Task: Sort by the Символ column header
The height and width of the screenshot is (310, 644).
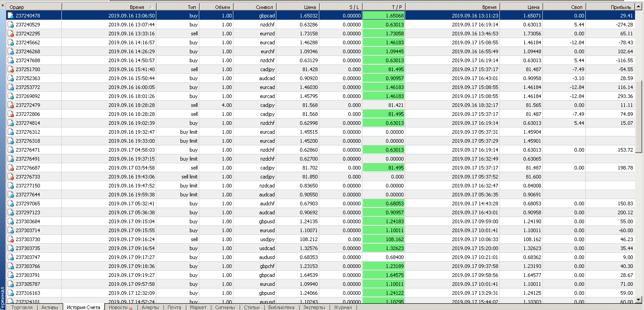Action: (255, 7)
